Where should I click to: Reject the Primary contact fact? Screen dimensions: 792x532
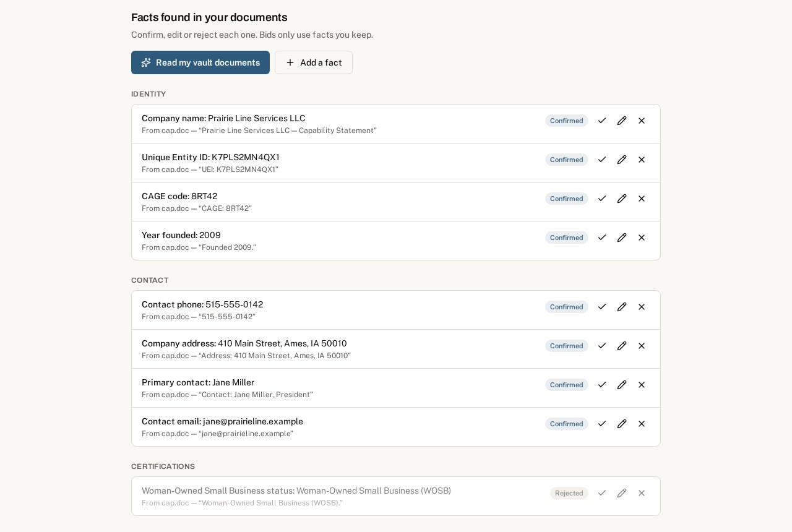click(x=642, y=385)
